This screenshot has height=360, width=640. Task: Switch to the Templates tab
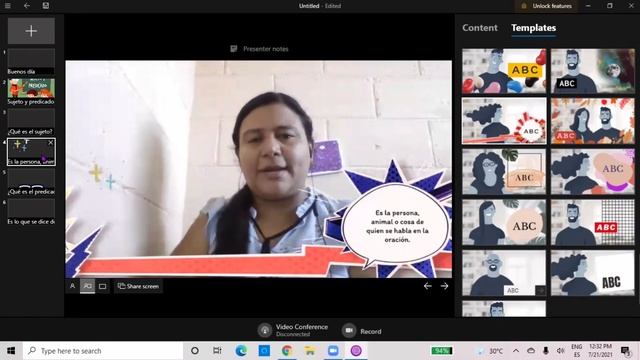tap(533, 28)
